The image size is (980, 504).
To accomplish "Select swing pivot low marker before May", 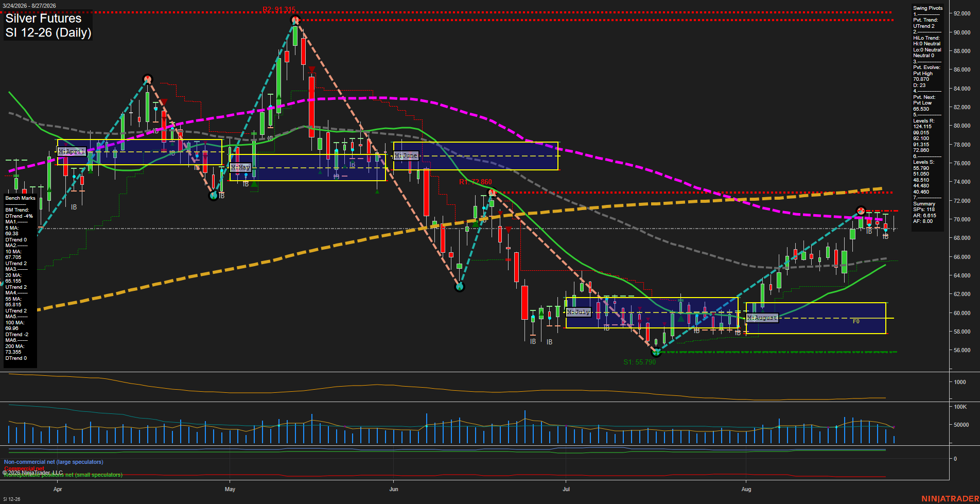I will (x=214, y=196).
